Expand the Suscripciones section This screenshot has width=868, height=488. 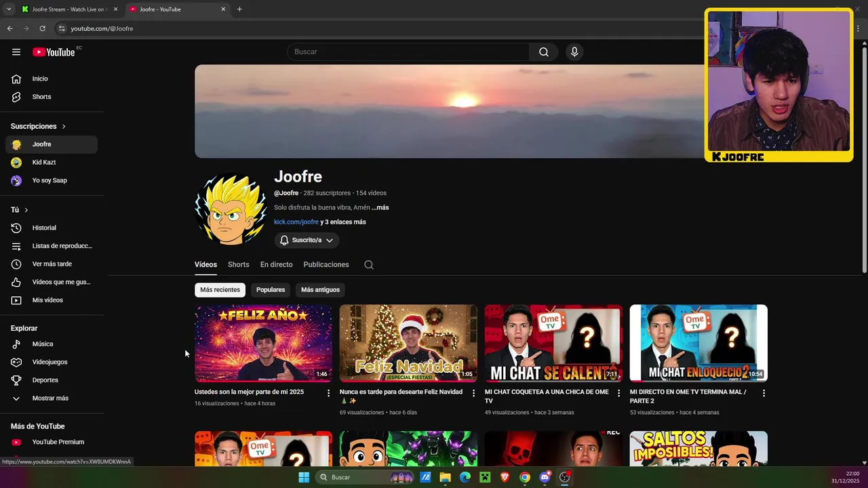pos(38,127)
